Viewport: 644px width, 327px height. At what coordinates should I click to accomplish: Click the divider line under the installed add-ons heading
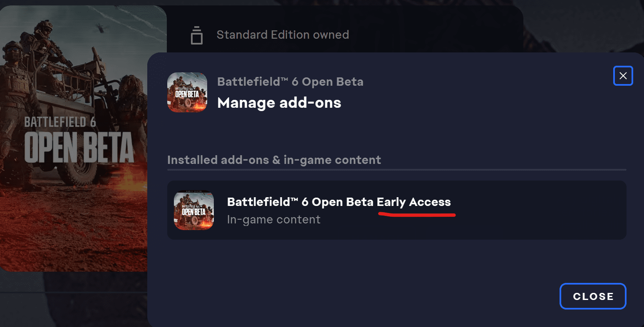[396, 170]
